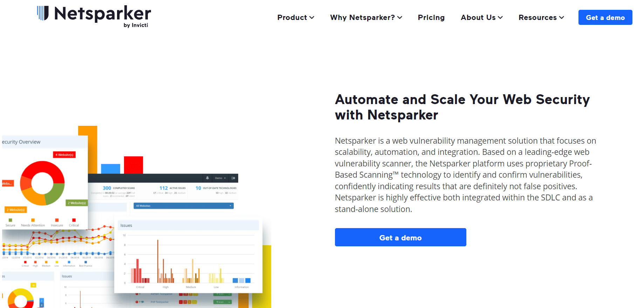The image size is (644, 308).
Task: Open the Resources menu item
Action: pyautogui.click(x=541, y=18)
